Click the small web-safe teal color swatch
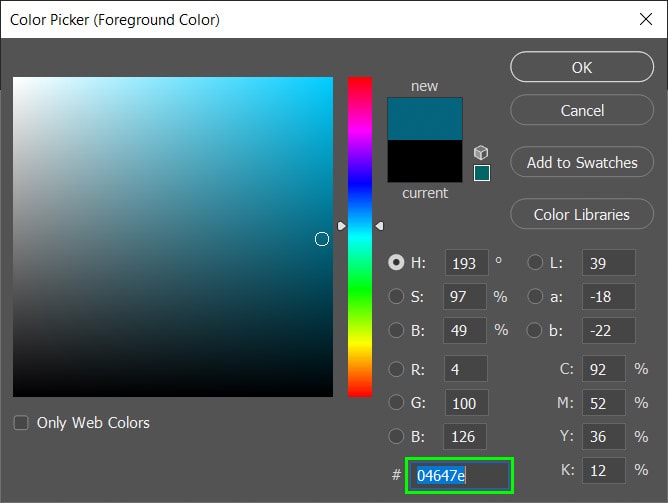This screenshot has height=503, width=668. click(482, 173)
